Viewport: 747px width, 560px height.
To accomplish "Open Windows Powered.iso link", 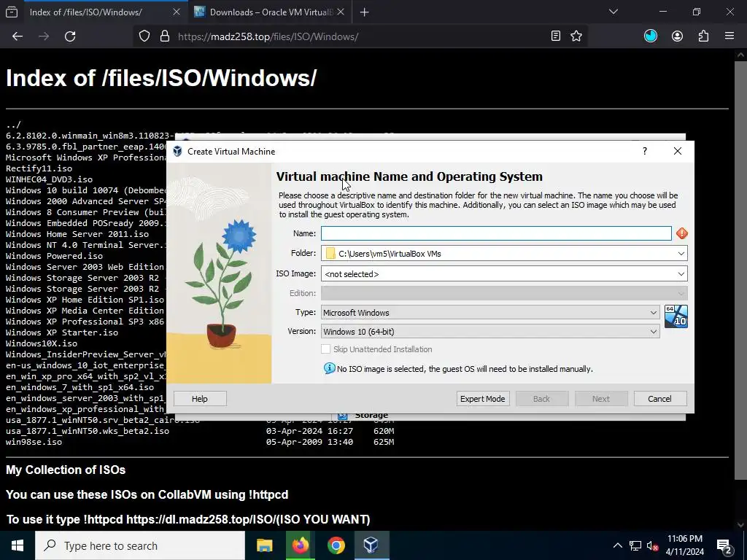I will tap(54, 256).
